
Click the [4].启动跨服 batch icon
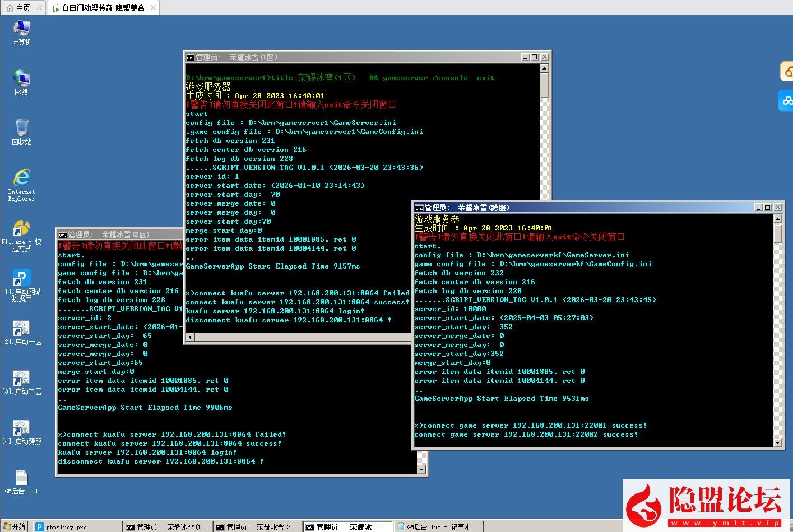[x=21, y=428]
